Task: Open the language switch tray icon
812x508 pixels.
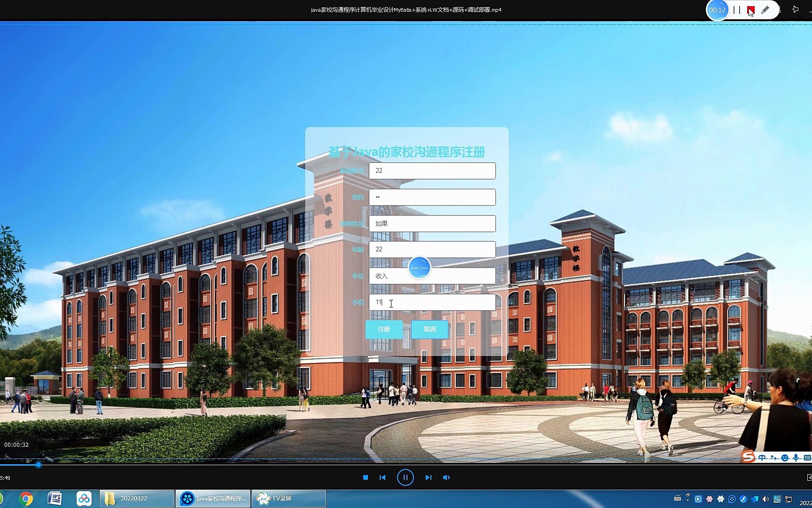Action: click(777, 499)
